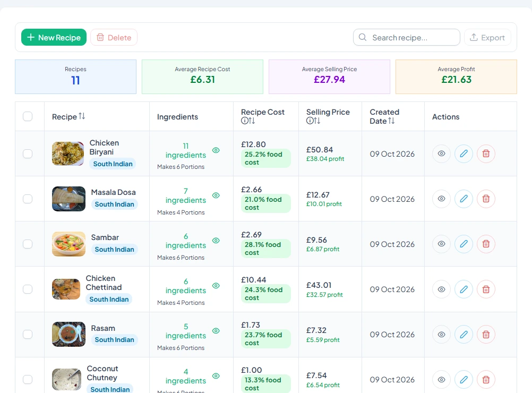Viewport: 532px width, 393px height.
Task: Click the Delete button in toolbar
Action: click(114, 37)
